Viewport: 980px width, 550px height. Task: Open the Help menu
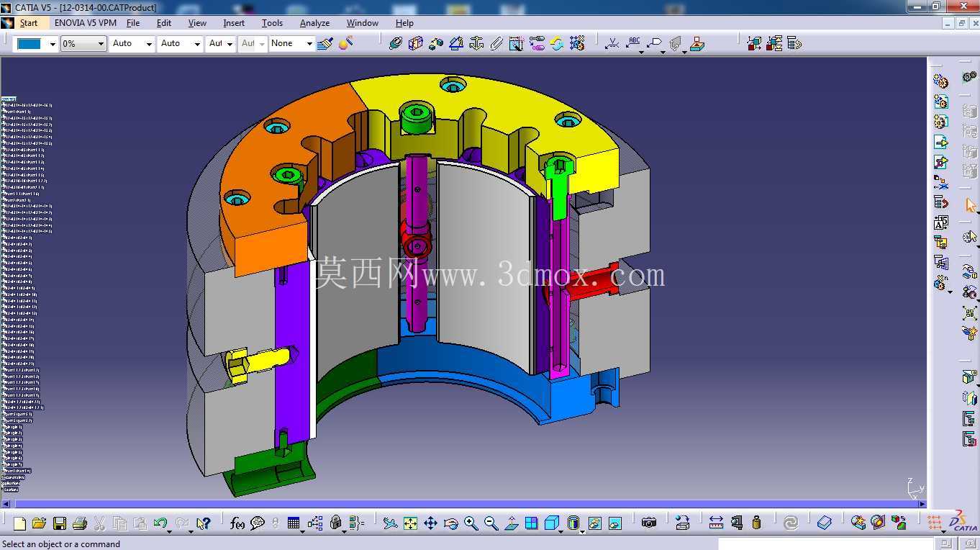[x=404, y=23]
